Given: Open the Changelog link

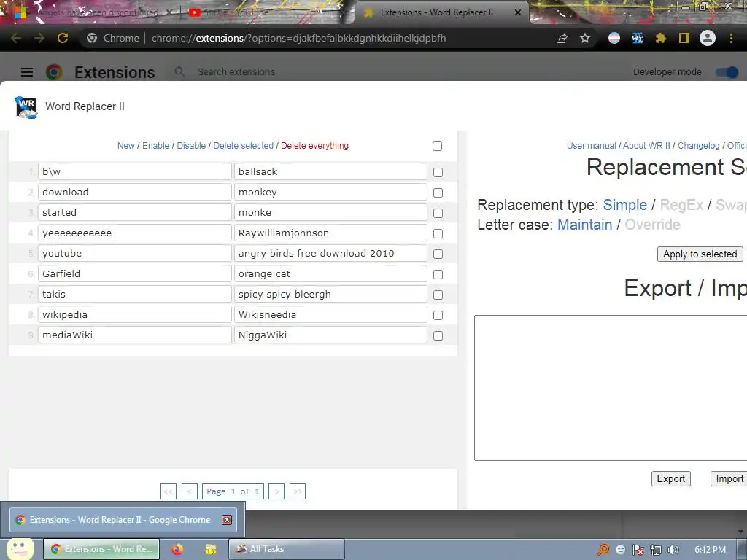Looking at the screenshot, I should coord(698,146).
